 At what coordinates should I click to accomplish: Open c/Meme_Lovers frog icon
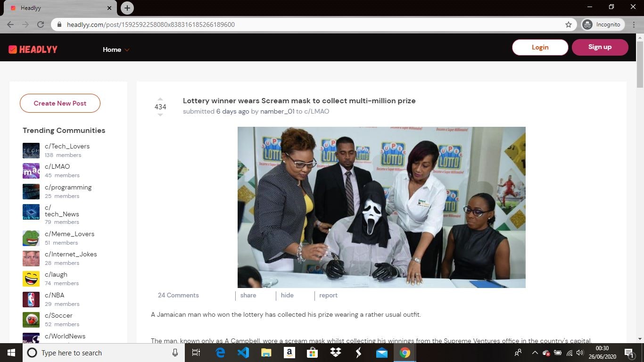[x=31, y=238]
